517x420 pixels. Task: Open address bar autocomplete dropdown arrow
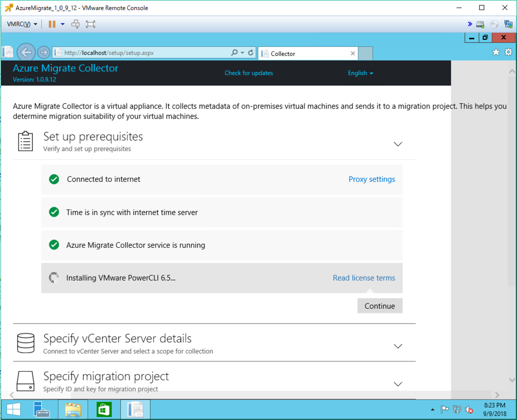(242, 52)
